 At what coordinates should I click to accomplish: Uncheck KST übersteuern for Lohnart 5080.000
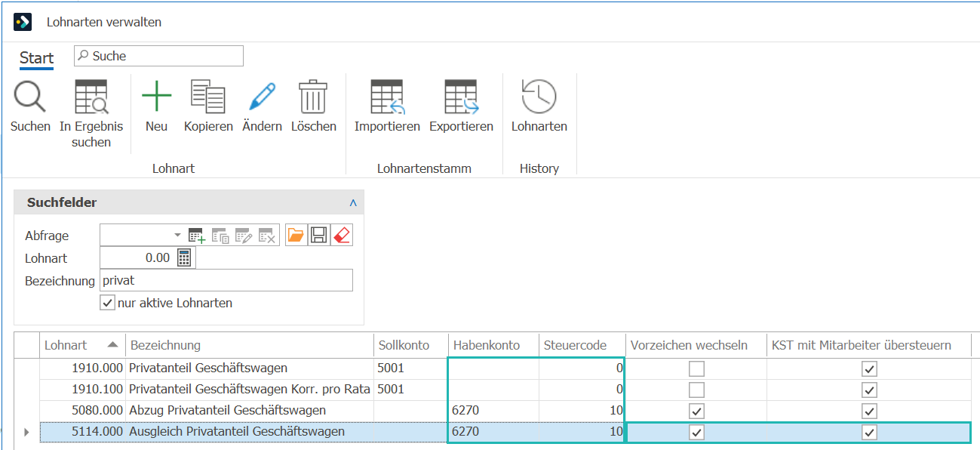coord(869,411)
